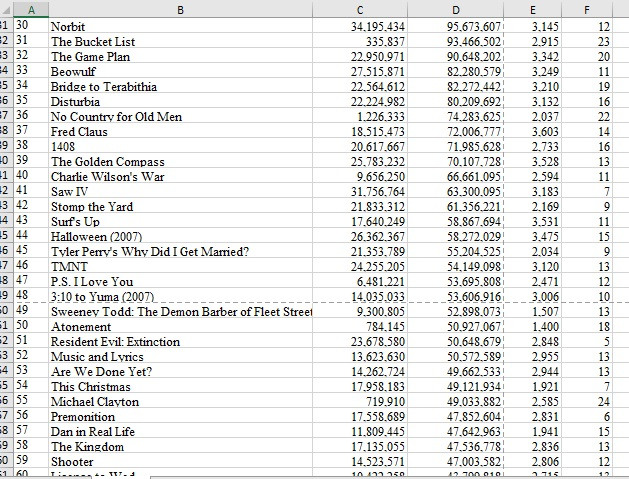This screenshot has height=479, width=629.
Task: Select Sweeney Todd title cell
Action: tap(181, 312)
